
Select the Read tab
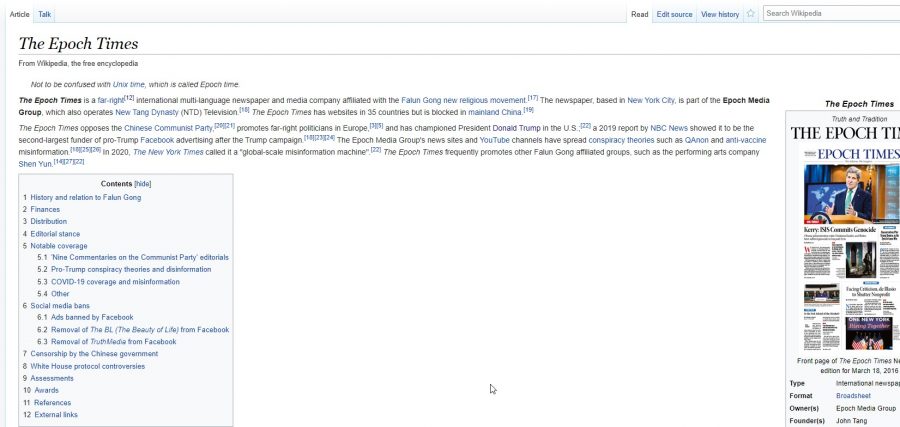click(639, 14)
